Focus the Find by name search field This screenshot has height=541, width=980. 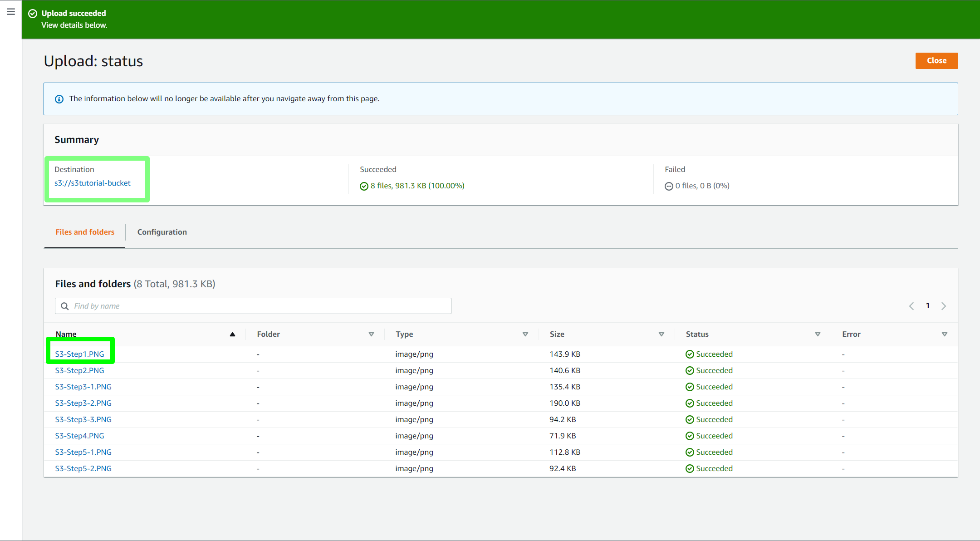[253, 306]
